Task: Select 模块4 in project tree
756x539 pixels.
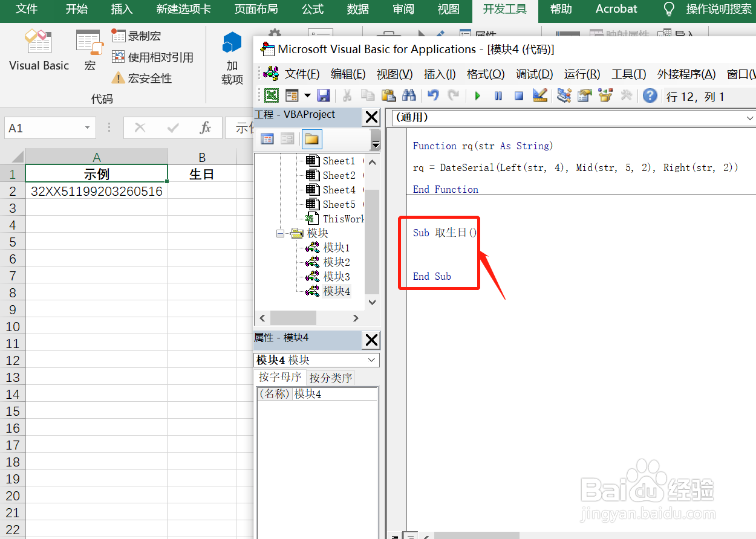Action: pyautogui.click(x=336, y=291)
